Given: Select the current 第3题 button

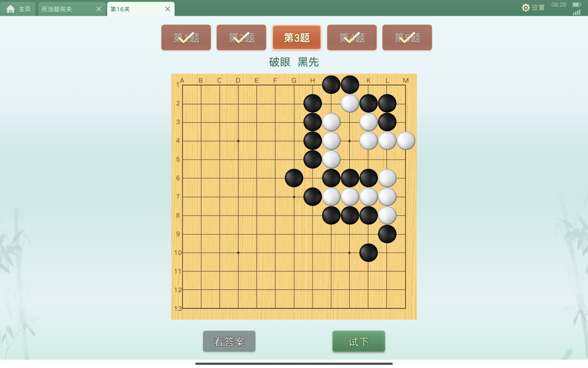Looking at the screenshot, I should [297, 37].
